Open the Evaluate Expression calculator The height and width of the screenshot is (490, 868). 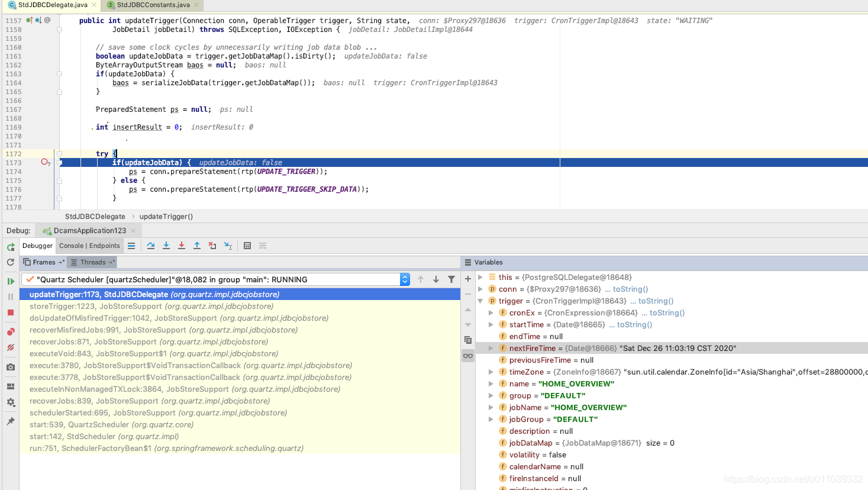coord(247,246)
